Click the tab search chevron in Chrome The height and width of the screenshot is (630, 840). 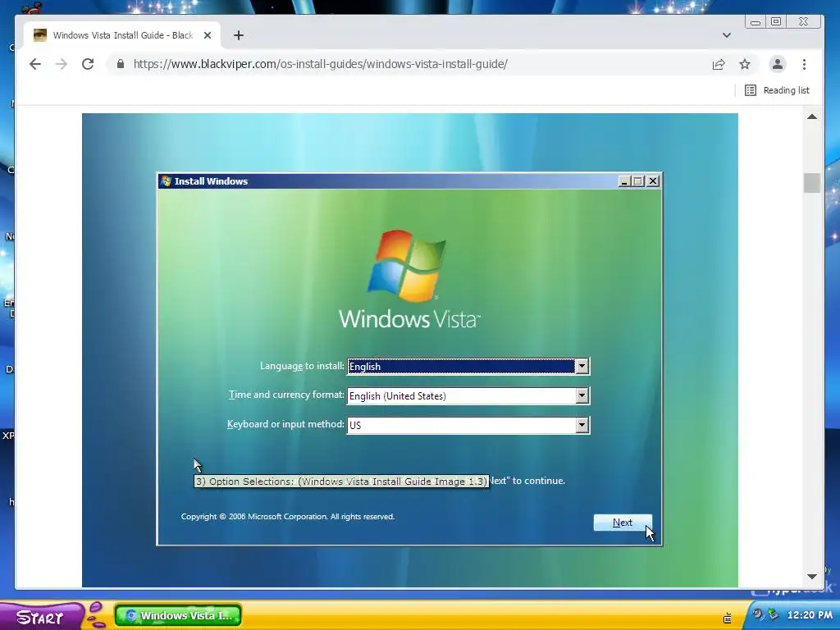point(727,35)
